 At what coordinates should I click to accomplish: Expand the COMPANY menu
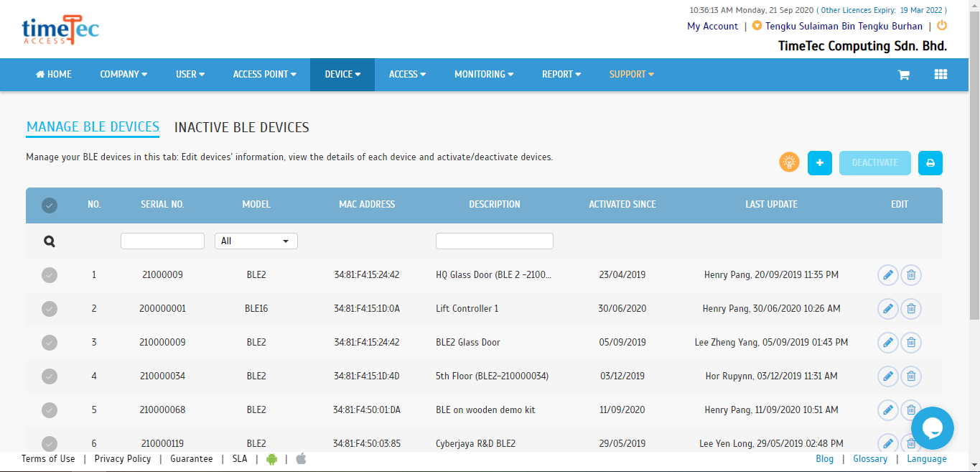pos(123,74)
